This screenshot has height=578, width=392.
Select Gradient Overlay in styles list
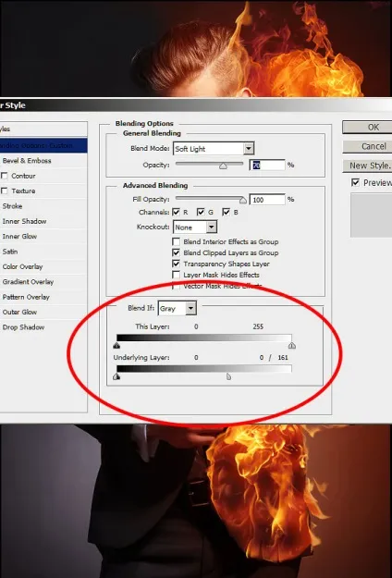coord(28,282)
